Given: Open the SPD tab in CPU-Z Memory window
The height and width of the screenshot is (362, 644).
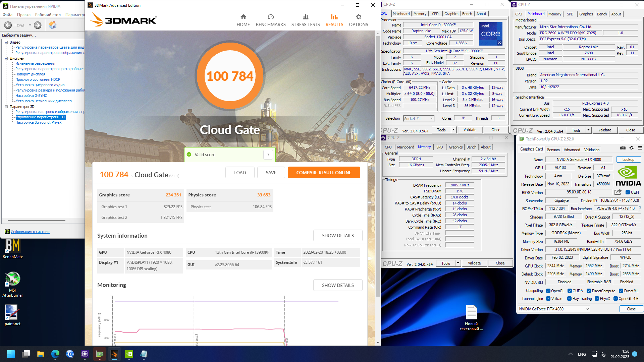Looking at the screenshot, I should [439, 147].
